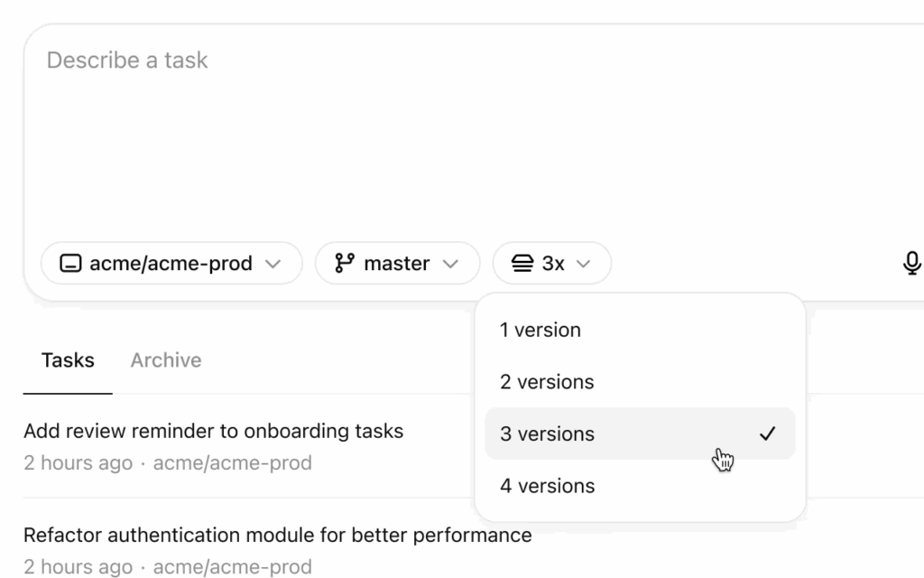Select the 1 version option
The image size is (924, 578).
(x=640, y=330)
